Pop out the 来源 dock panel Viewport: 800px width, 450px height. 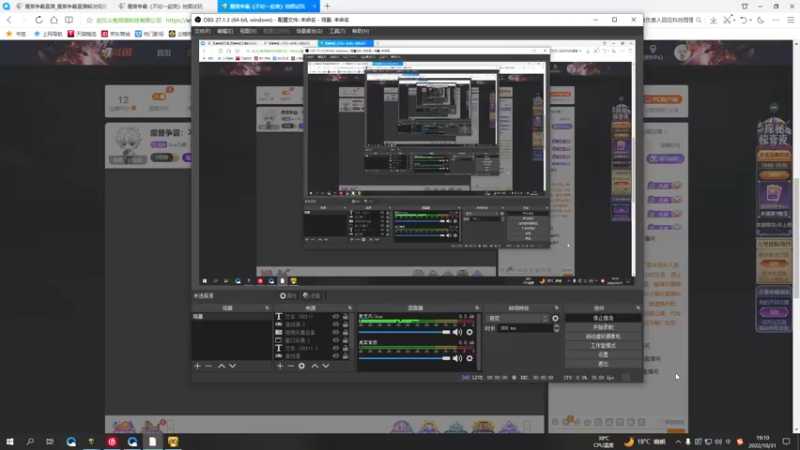point(349,308)
